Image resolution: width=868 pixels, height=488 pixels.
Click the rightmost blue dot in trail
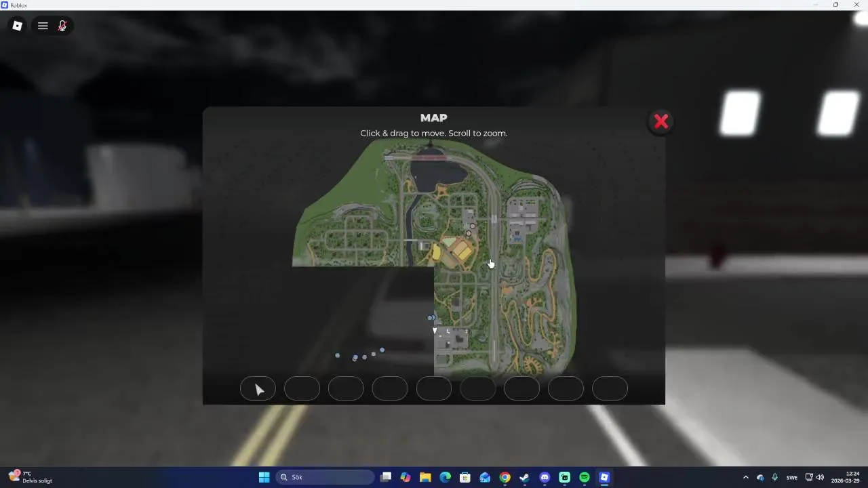tap(382, 350)
